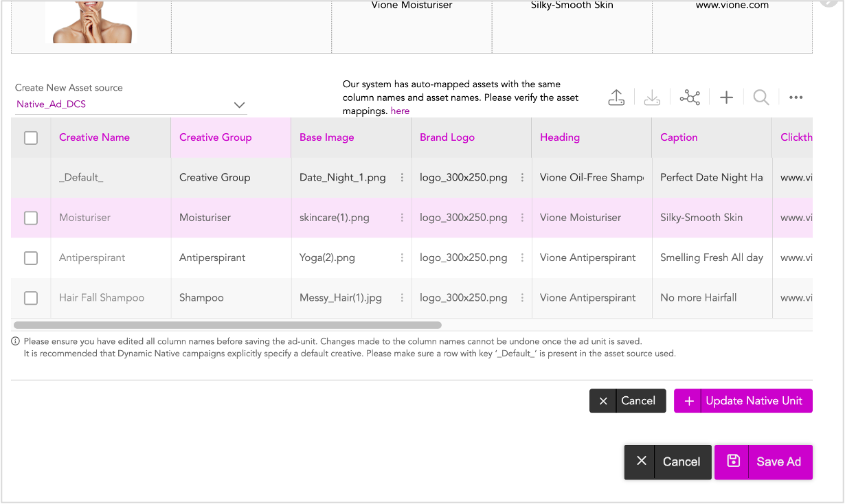Tick the select-all checkbox in header
This screenshot has height=504, width=845.
click(31, 137)
